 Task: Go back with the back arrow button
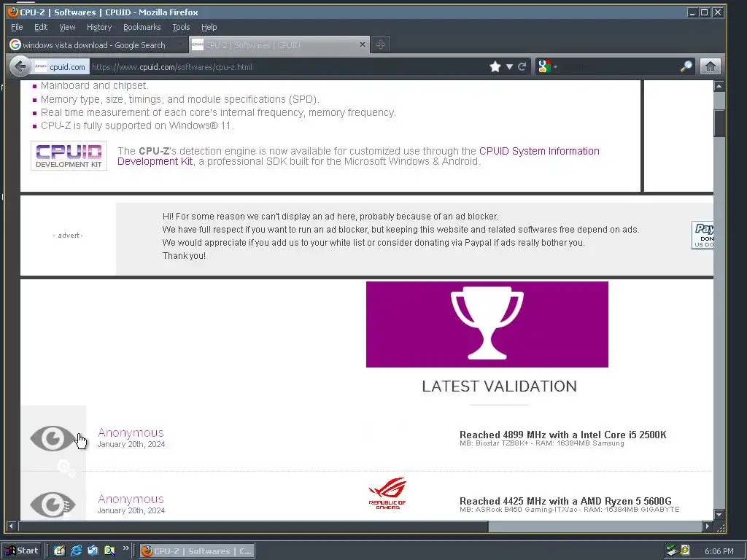[x=20, y=66]
